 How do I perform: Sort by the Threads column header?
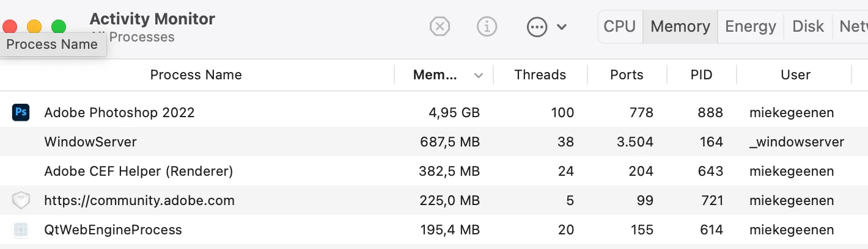tap(540, 75)
